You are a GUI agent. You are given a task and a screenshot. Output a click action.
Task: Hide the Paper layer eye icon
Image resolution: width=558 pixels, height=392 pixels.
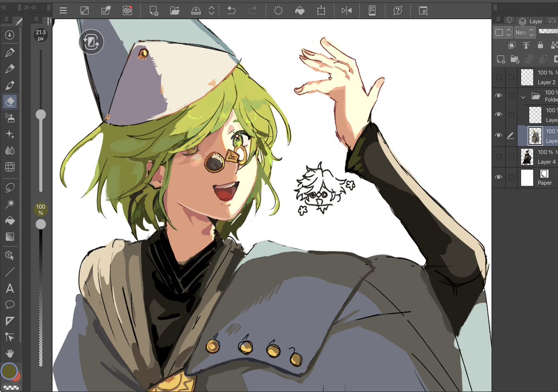499,178
